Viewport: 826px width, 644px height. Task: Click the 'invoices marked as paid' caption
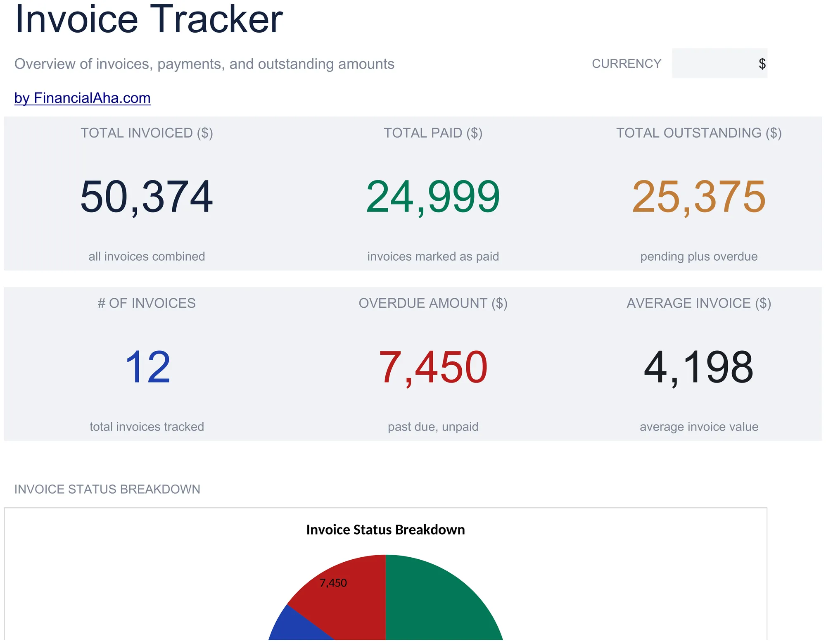433,257
